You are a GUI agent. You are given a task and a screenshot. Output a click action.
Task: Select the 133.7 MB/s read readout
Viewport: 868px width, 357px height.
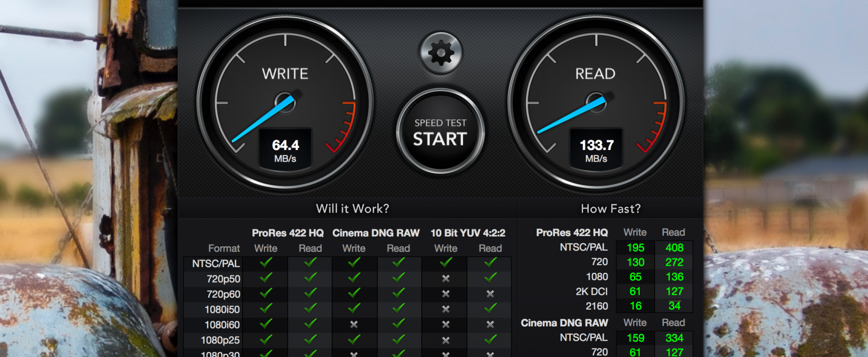coord(596,150)
